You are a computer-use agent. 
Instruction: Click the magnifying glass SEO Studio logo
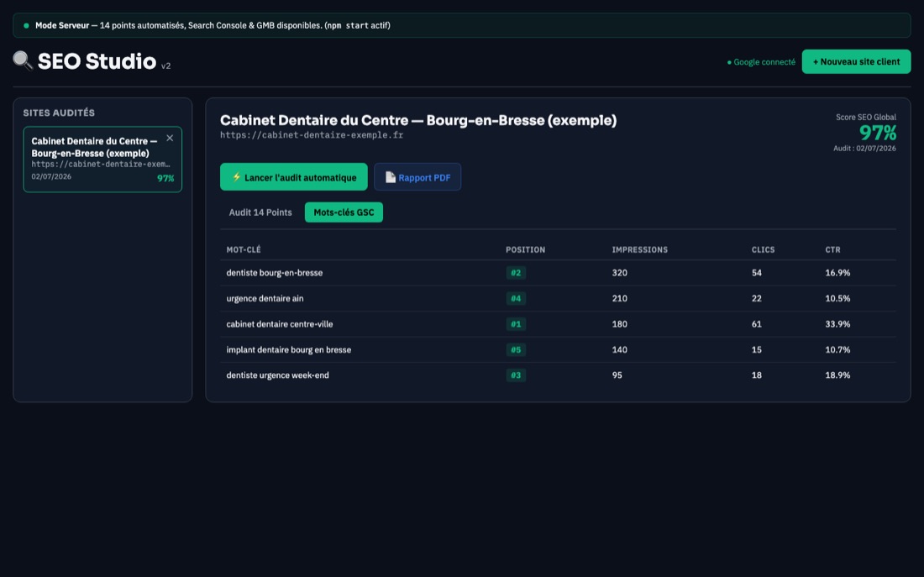pyautogui.click(x=23, y=60)
